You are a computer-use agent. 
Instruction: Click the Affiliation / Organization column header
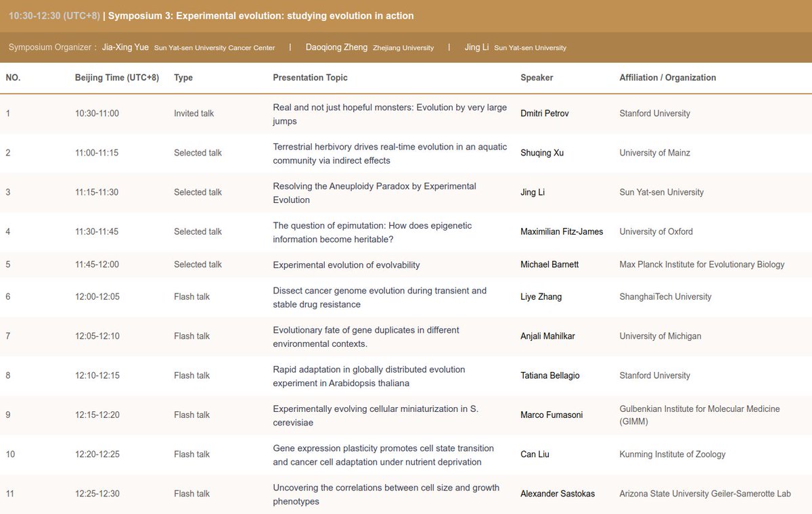668,78
